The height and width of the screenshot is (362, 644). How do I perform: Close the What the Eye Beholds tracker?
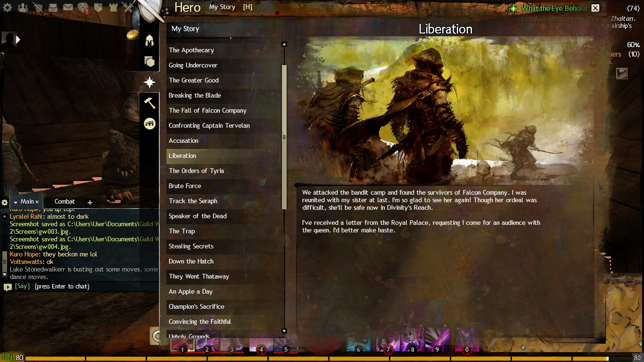click(x=595, y=8)
